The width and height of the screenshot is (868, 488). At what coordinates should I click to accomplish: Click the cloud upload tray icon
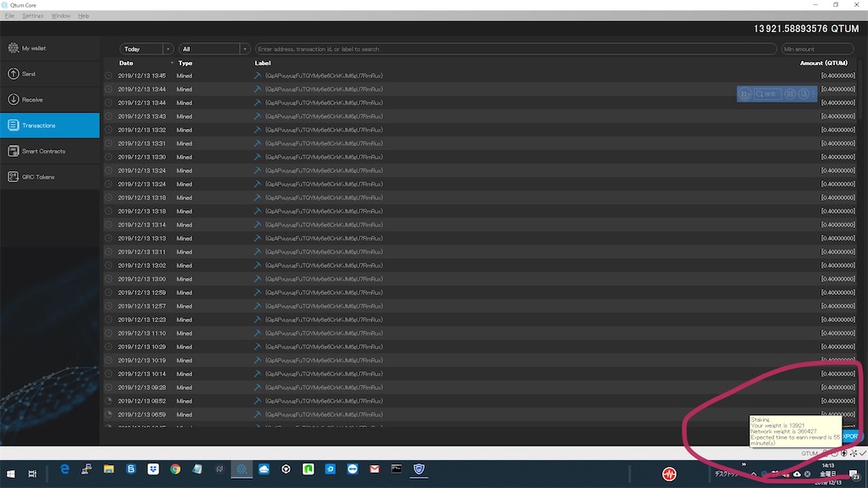[x=797, y=474]
